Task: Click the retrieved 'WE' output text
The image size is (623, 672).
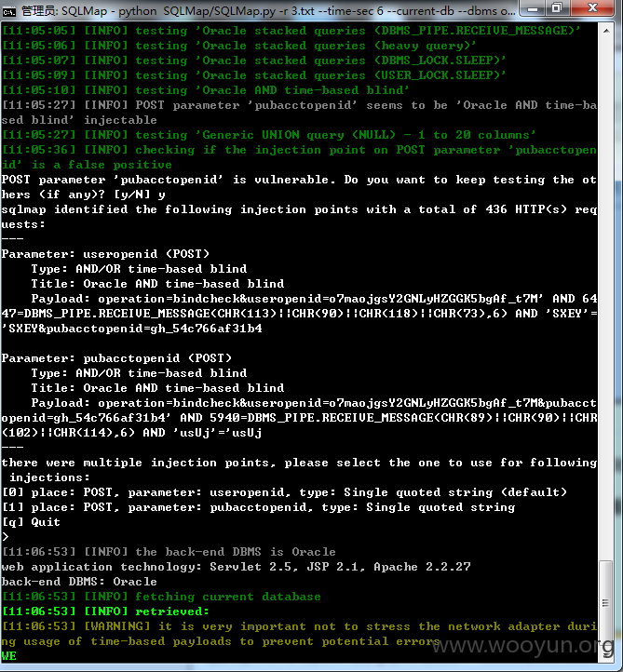Action: tap(9, 656)
